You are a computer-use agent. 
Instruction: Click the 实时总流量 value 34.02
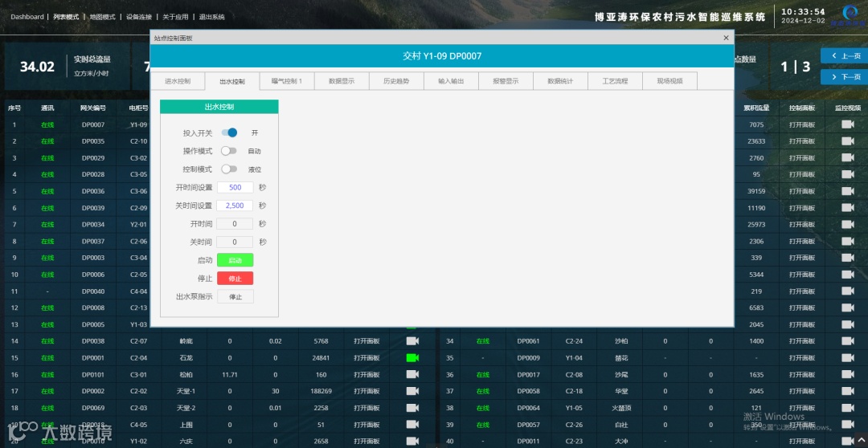(x=37, y=67)
